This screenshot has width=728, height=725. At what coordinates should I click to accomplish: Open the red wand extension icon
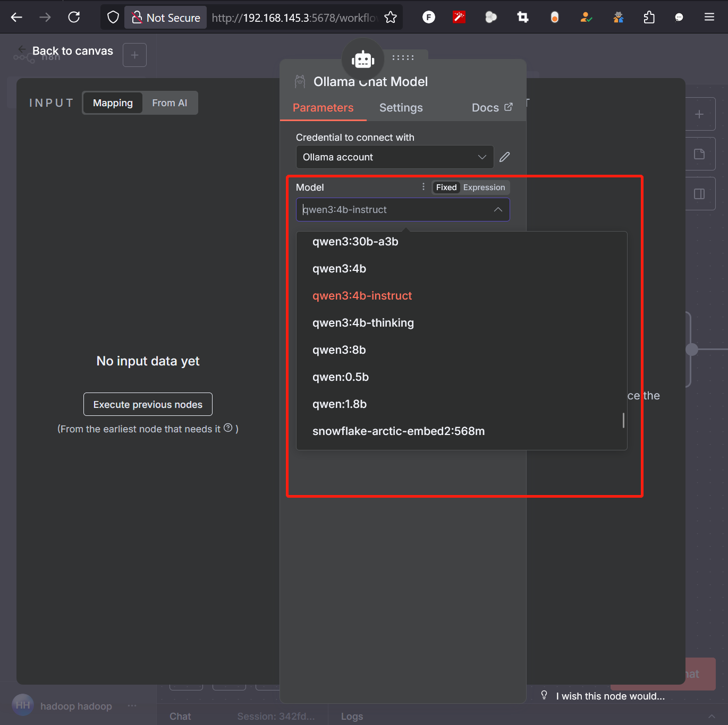(x=459, y=18)
